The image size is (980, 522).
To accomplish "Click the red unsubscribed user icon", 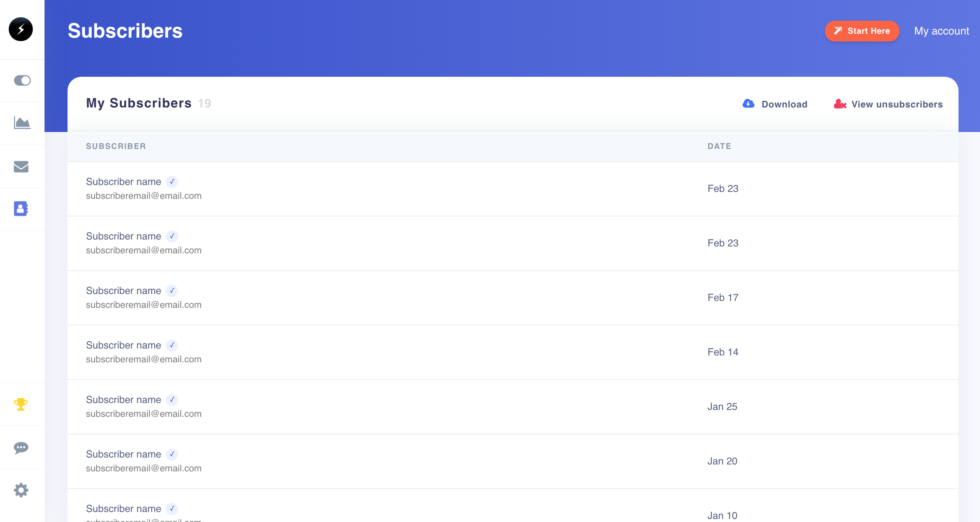I will click(x=840, y=104).
